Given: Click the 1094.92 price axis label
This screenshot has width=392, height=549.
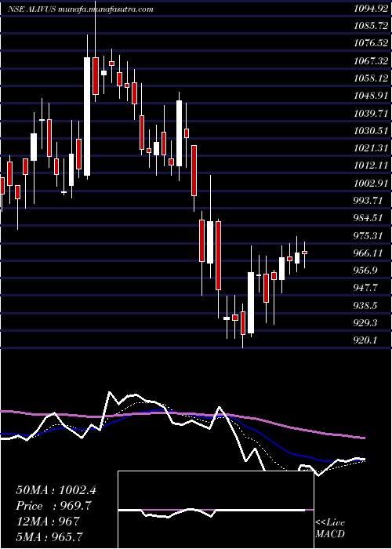Looking at the screenshot, I should [x=371, y=9].
